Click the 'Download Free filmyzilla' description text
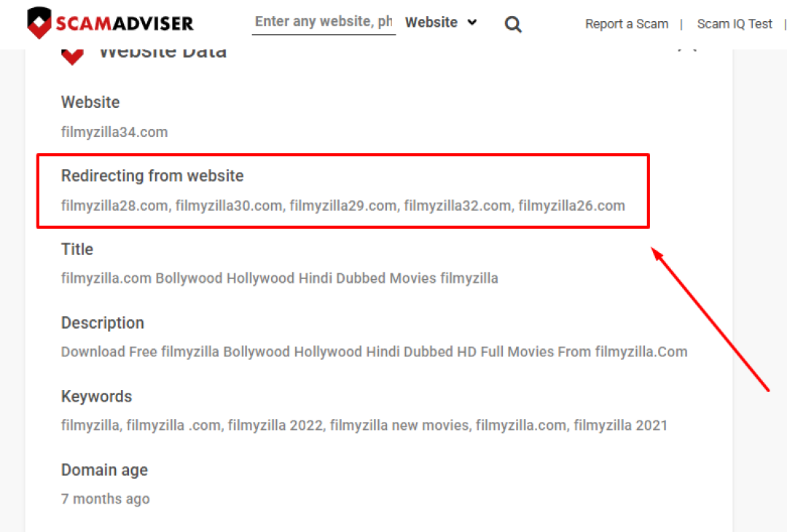 (x=375, y=352)
